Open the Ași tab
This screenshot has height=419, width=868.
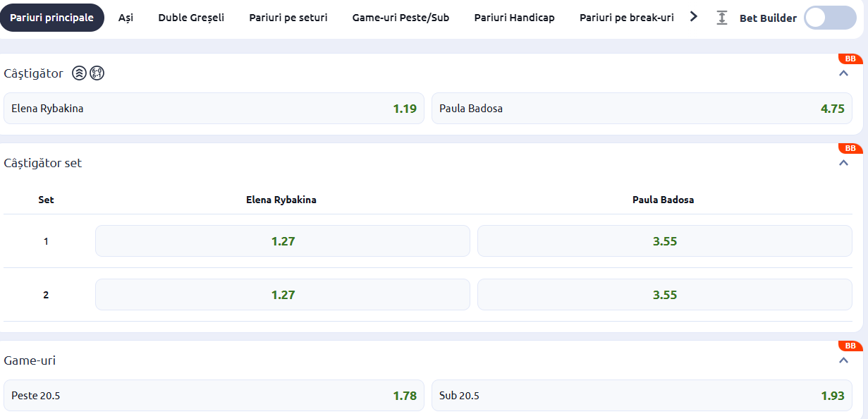[126, 18]
